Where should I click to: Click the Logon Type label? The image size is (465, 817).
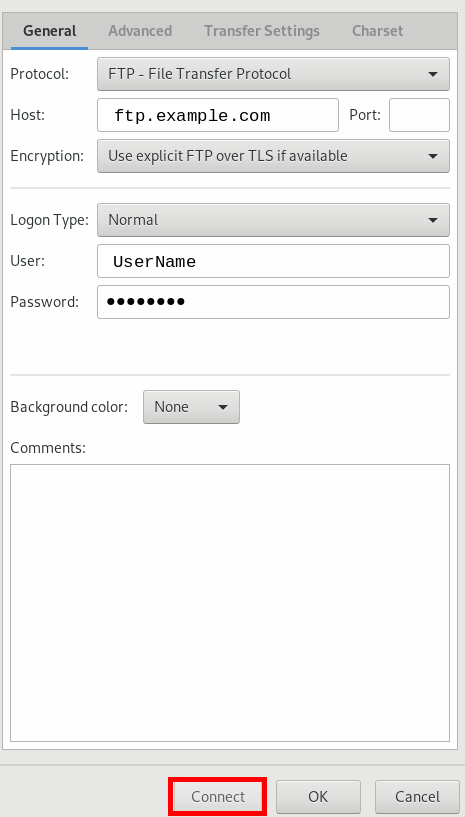(50, 220)
